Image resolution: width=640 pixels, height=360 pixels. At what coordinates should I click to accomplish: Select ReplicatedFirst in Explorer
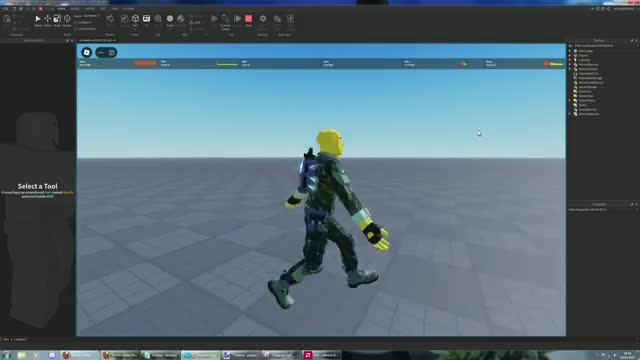[588, 73]
